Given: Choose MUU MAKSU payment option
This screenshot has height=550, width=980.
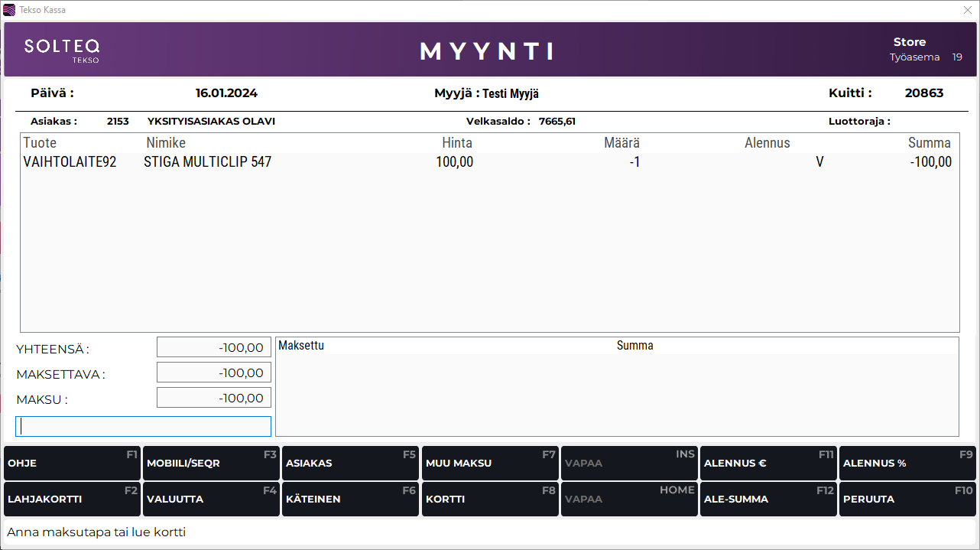Looking at the screenshot, I should pos(490,464).
